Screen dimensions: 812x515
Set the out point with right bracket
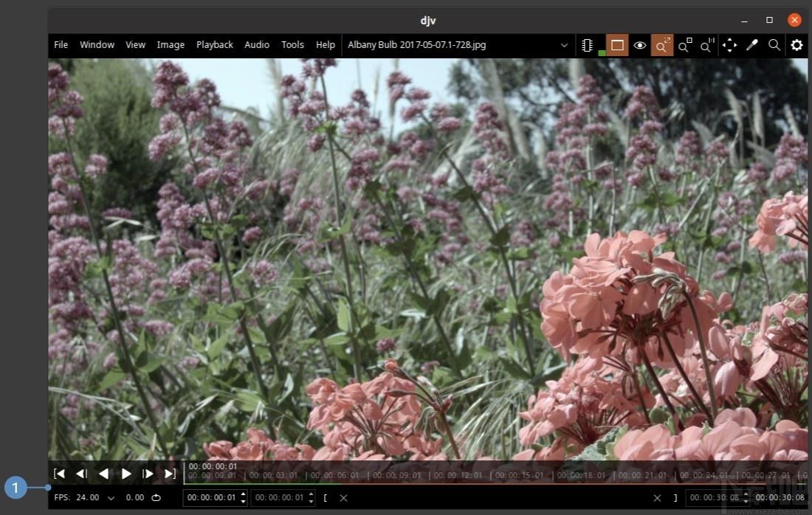[675, 498]
